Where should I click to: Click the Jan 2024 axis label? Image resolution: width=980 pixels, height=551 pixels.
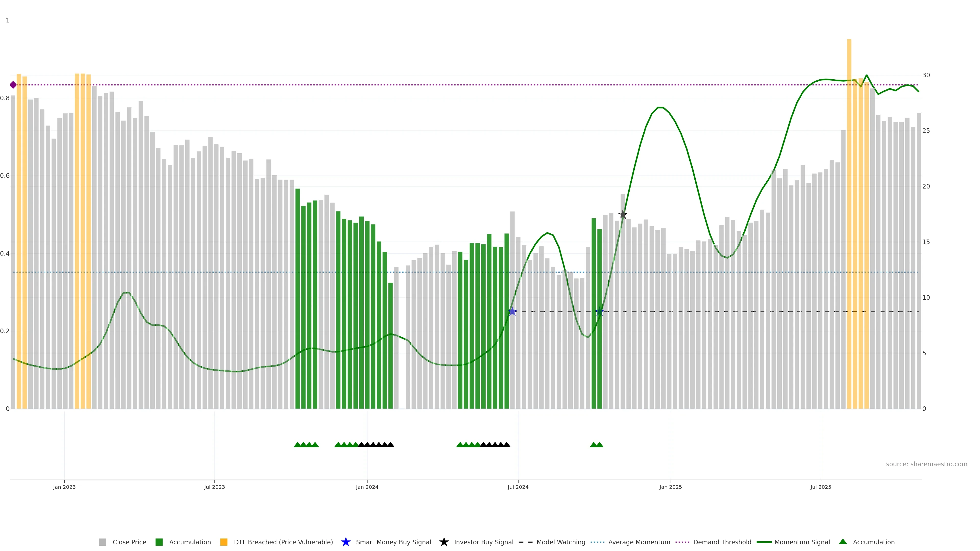pos(367,487)
